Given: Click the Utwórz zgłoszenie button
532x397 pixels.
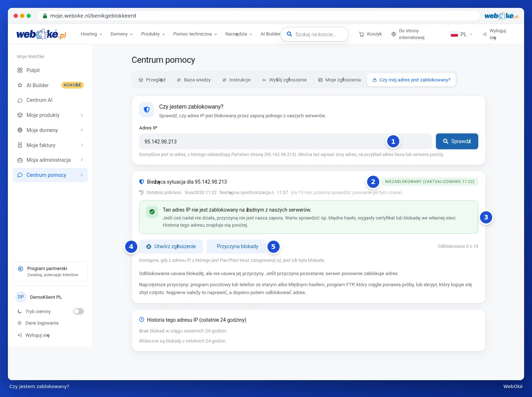Looking at the screenshot, I should click(x=171, y=246).
